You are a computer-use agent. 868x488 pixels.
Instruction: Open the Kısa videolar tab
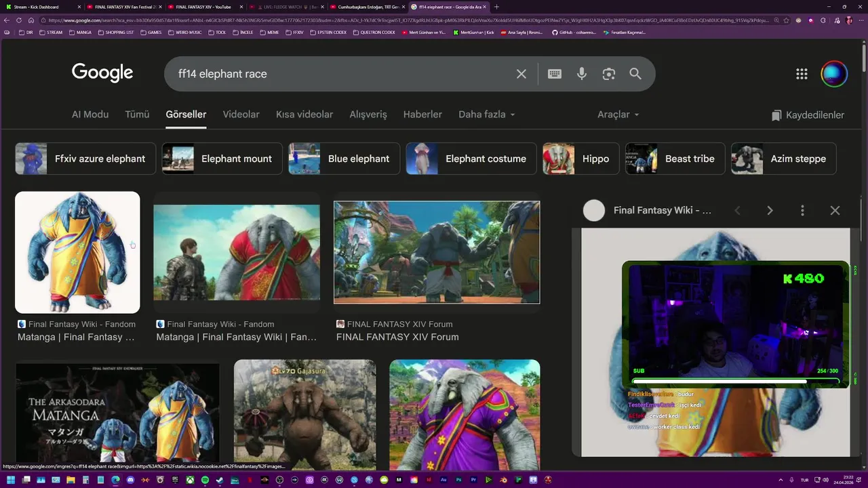pos(304,115)
